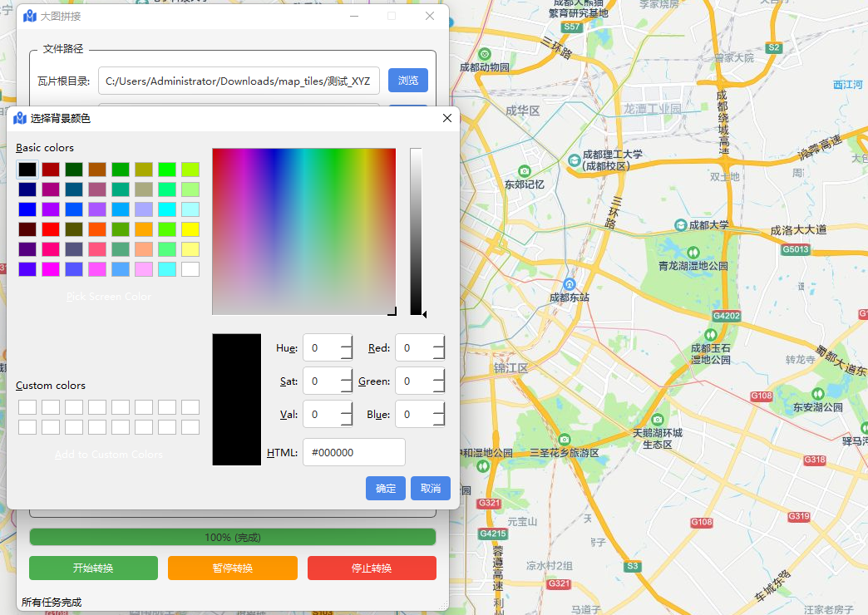
Task: Click the 东安湖公园 park marker icon
Action: click(x=817, y=394)
